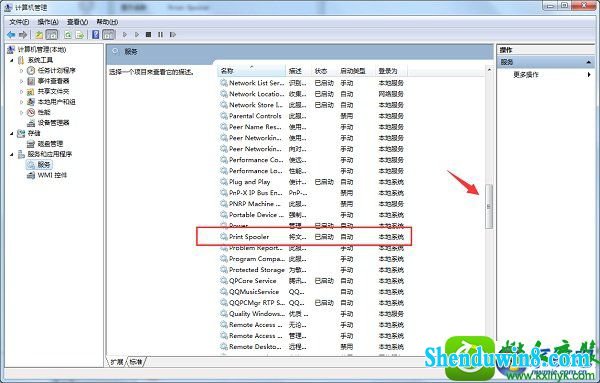Open the 帮助(H) menu

pyautogui.click(x=107, y=22)
